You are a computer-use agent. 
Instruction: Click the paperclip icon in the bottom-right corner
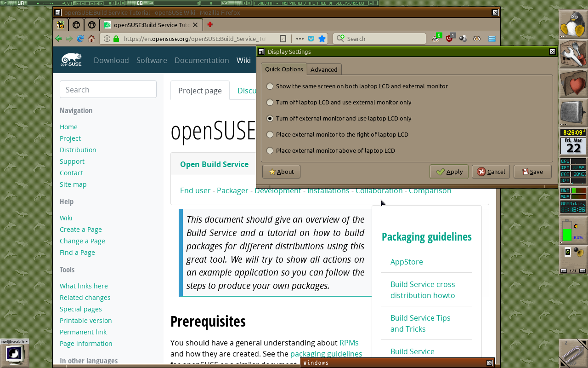(573, 353)
